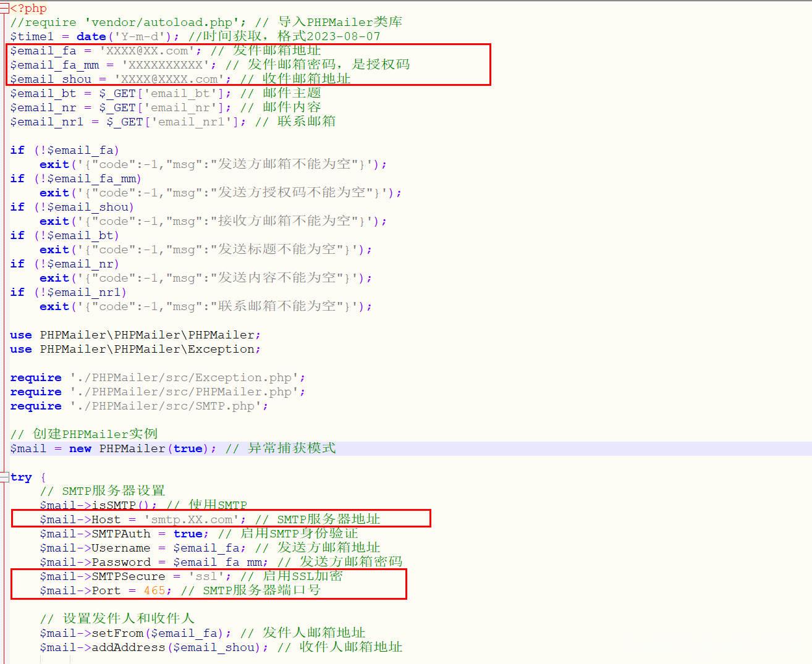Click the isSMTP() method call
This screenshot has height=664, width=812.
(124, 505)
